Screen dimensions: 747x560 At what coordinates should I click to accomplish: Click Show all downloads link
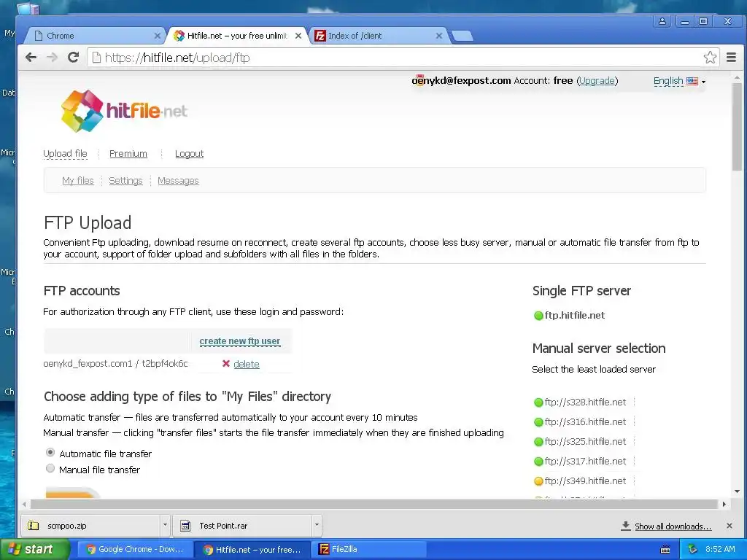click(673, 526)
